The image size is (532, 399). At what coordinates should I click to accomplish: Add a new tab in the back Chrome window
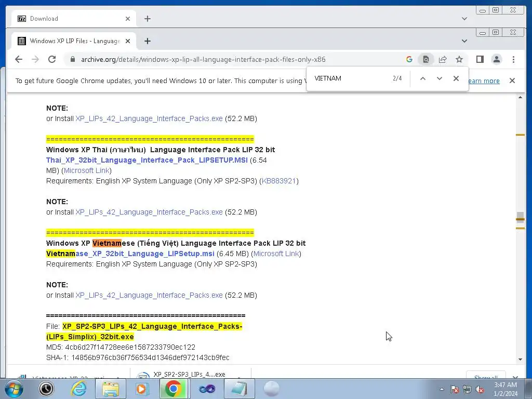pos(147,19)
